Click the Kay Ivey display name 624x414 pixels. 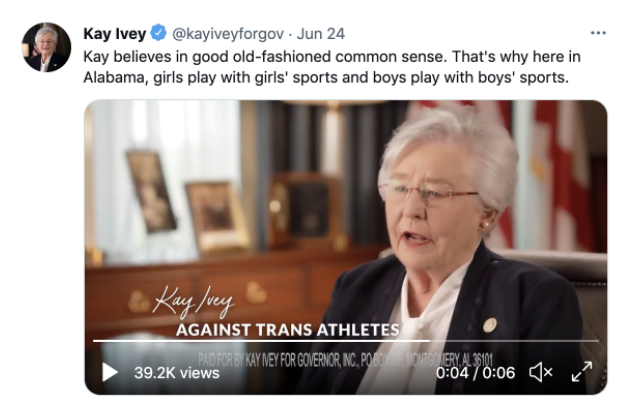[x=115, y=33]
